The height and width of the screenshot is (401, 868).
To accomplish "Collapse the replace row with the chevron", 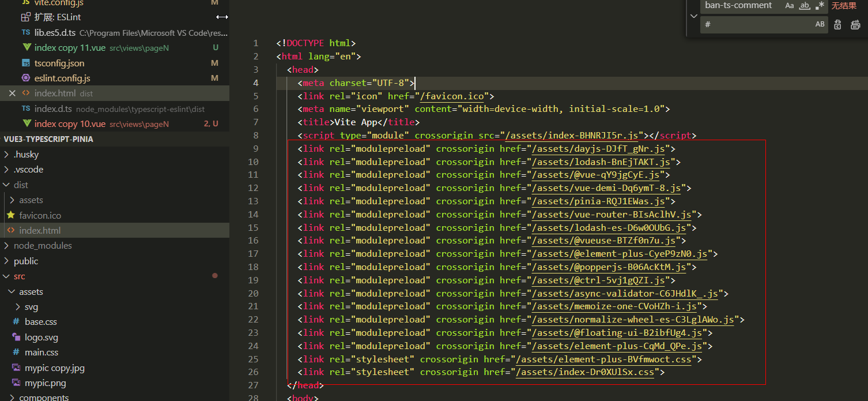I will (693, 16).
